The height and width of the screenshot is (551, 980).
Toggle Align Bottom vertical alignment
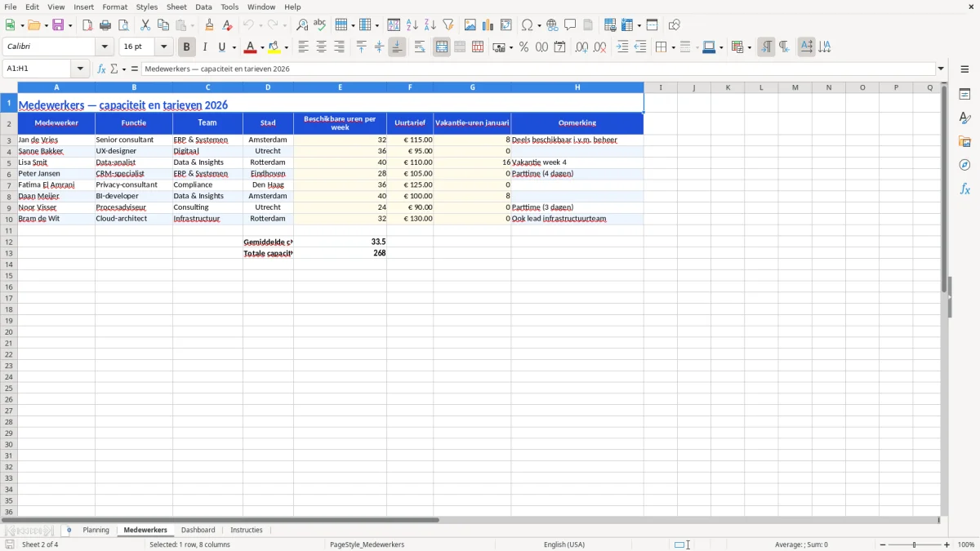397,47
